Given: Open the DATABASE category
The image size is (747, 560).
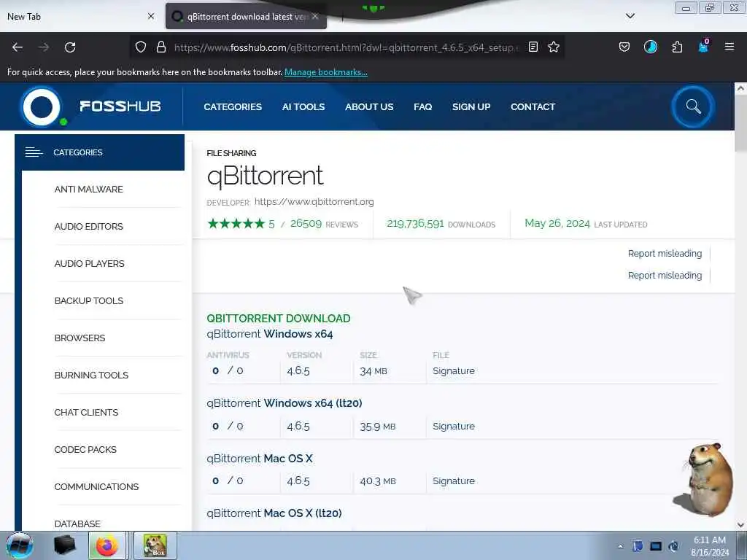Looking at the screenshot, I should (77, 524).
